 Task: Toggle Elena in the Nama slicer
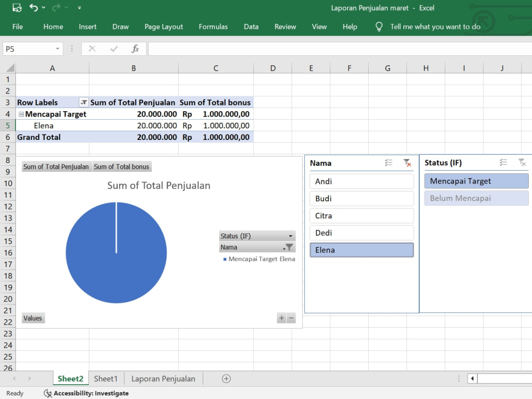[x=362, y=250]
